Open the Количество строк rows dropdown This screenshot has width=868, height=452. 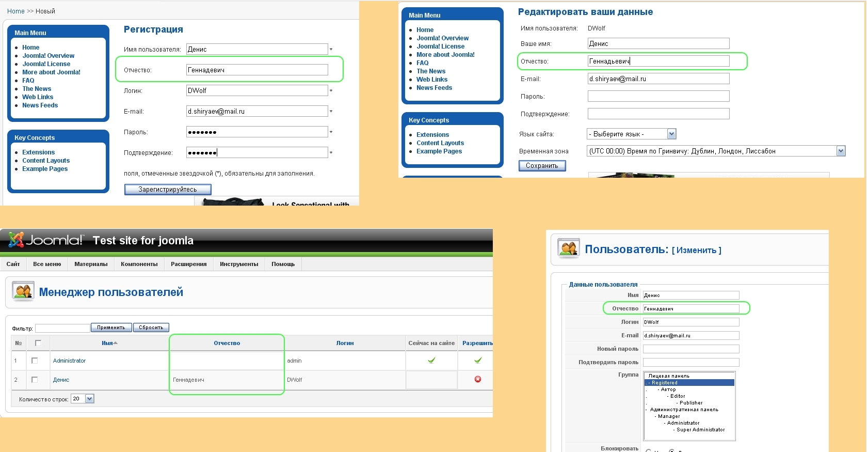coord(89,399)
